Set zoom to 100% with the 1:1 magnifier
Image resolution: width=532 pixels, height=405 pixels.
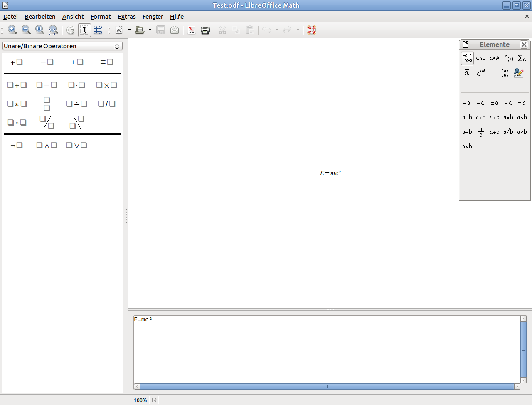[40, 30]
